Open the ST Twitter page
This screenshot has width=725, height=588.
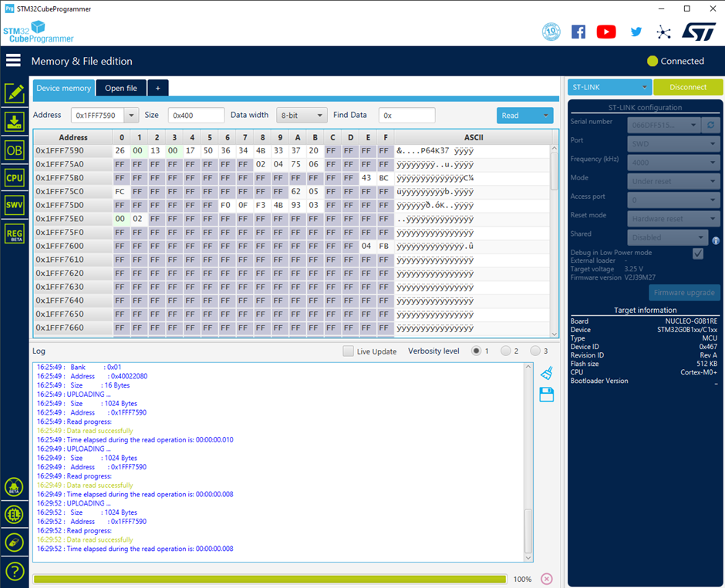[x=636, y=32]
